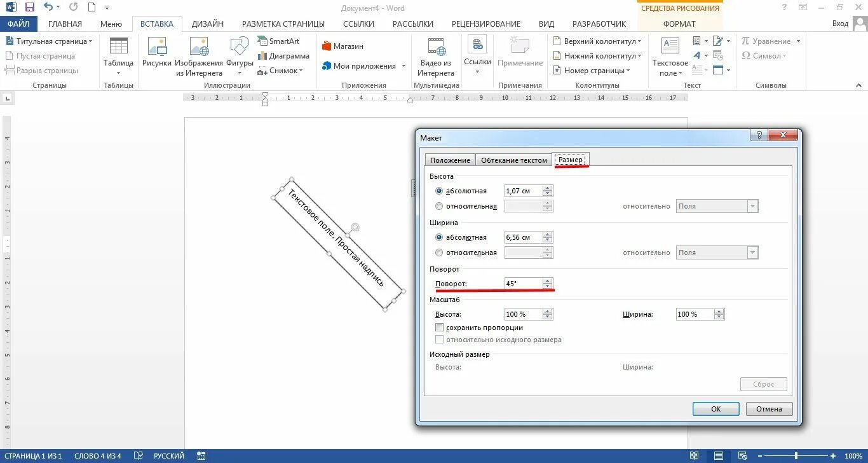This screenshot has height=463, width=868.
Task: Confirm Макет dialog with ОК
Action: click(716, 409)
